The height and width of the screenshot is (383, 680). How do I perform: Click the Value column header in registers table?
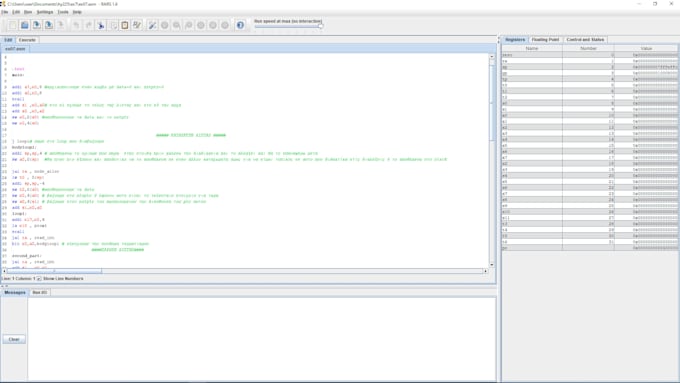point(646,48)
